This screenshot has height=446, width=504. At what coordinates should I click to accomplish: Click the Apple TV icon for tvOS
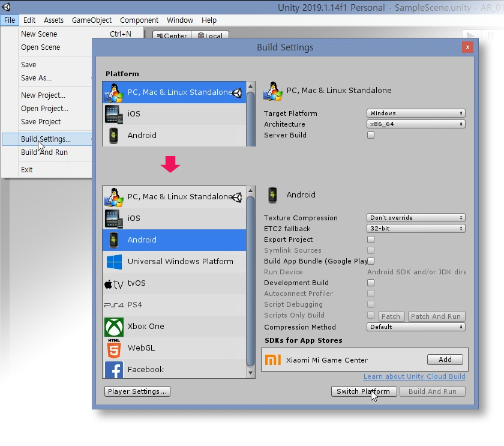[x=114, y=285]
